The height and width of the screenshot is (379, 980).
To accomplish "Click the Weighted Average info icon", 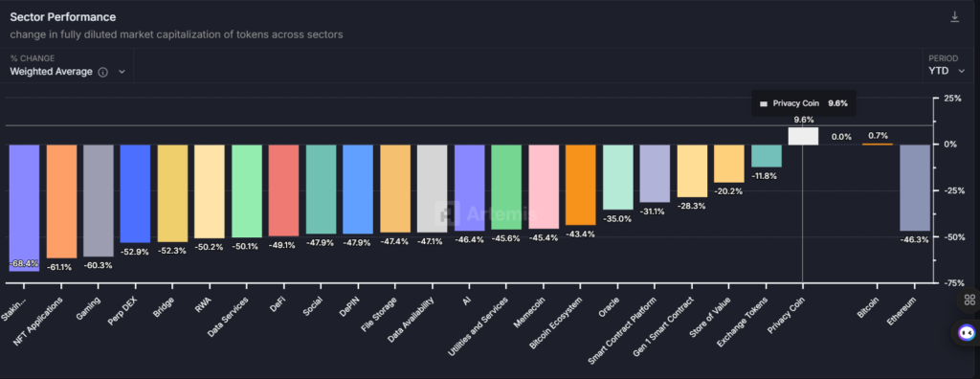I will 103,72.
